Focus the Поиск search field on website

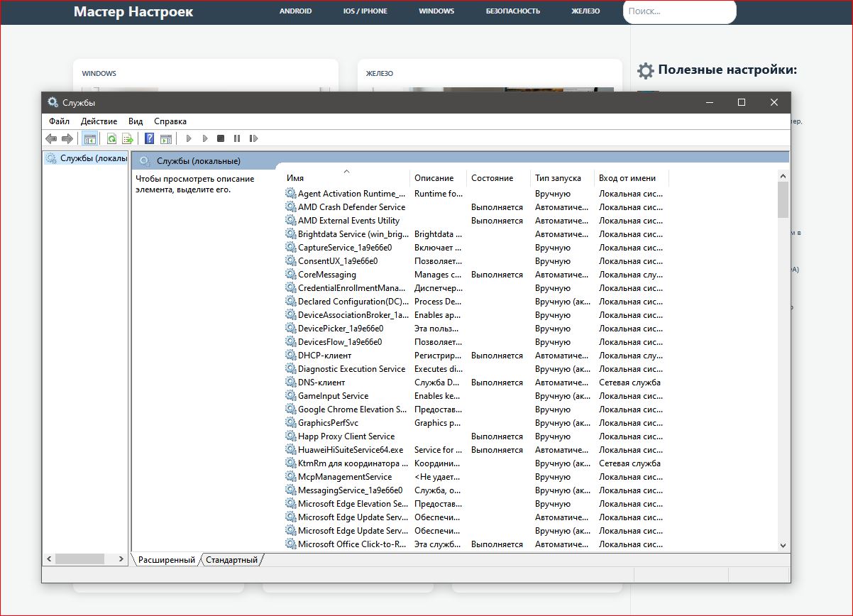(680, 11)
